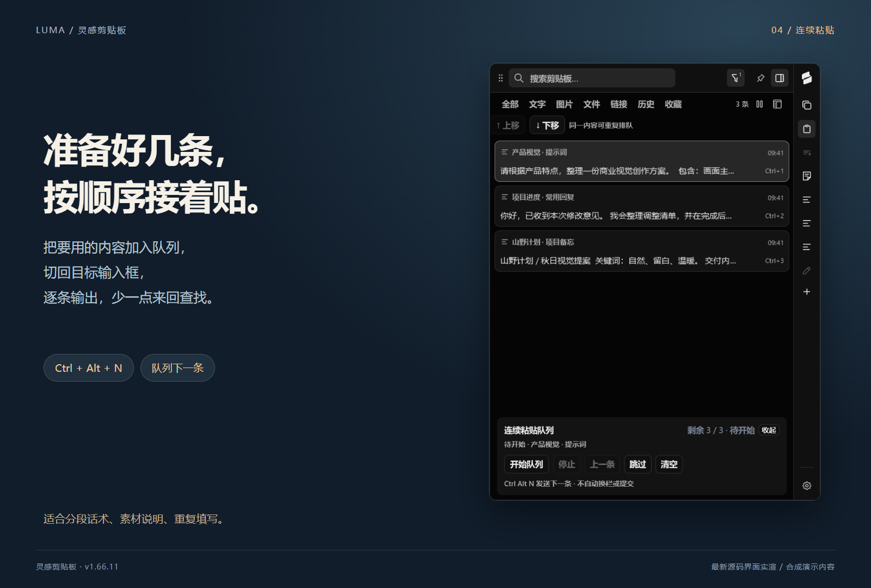Click the ↑ 上移 button
The height and width of the screenshot is (588, 871).
point(508,125)
